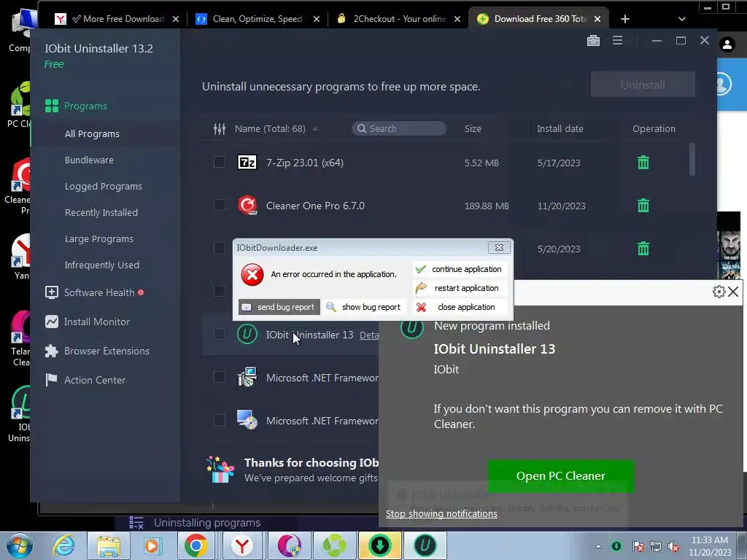This screenshot has width=747, height=560.
Task: Open Bundleware category
Action: tap(89, 160)
